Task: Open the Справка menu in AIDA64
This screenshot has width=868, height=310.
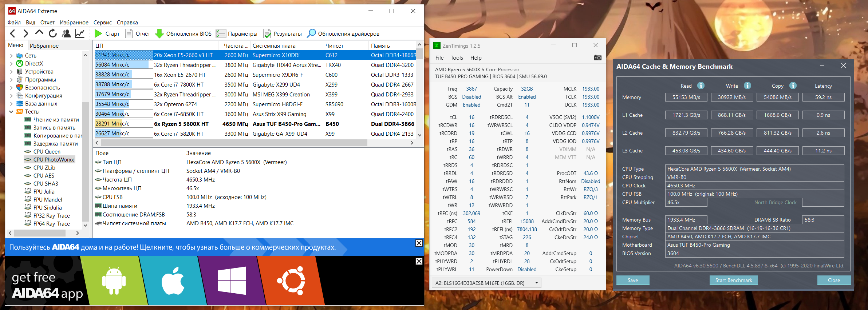Action: (127, 23)
